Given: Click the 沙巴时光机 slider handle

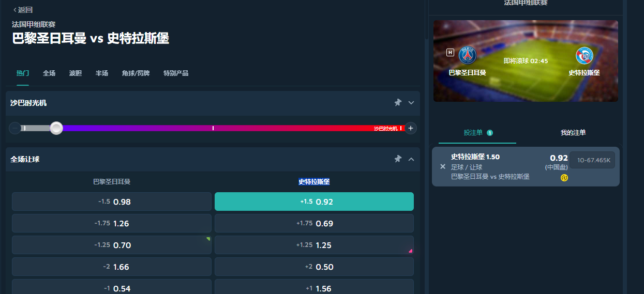Looking at the screenshot, I should coord(56,128).
